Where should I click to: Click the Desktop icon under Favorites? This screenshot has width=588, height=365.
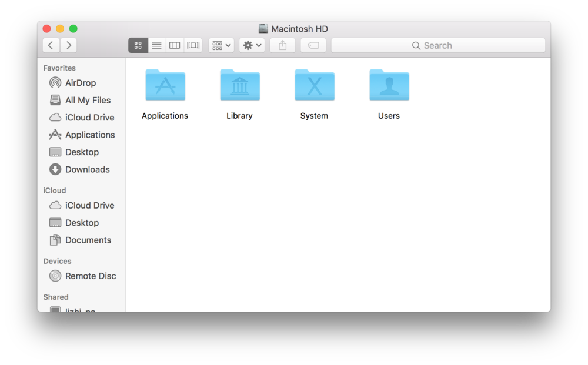[55, 152]
